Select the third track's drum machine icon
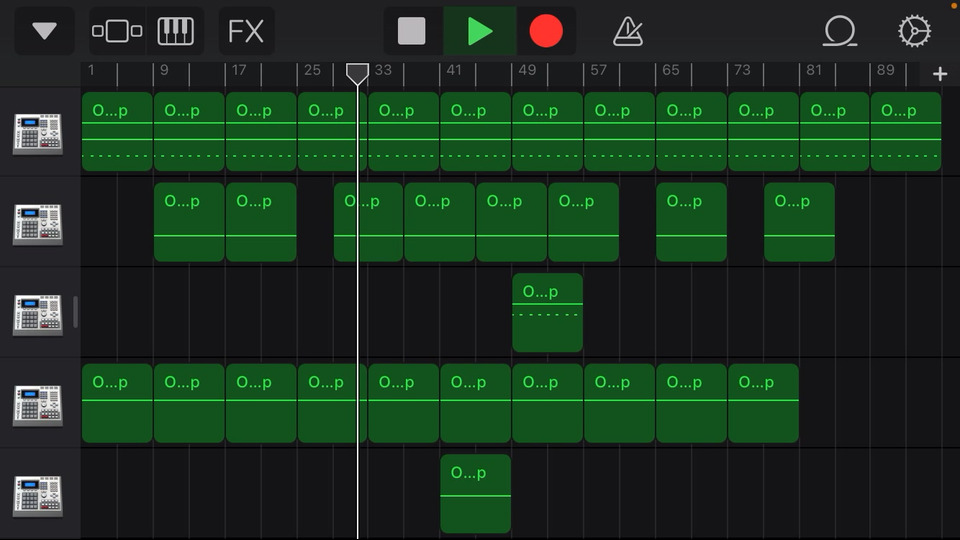Viewport: 960px width, 540px height. coord(38,315)
